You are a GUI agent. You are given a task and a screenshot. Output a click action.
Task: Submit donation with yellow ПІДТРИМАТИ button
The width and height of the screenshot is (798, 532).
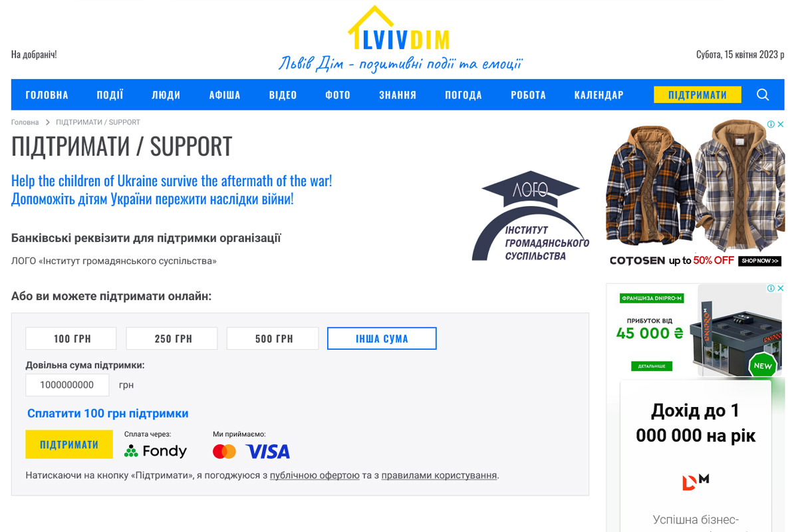pos(69,444)
